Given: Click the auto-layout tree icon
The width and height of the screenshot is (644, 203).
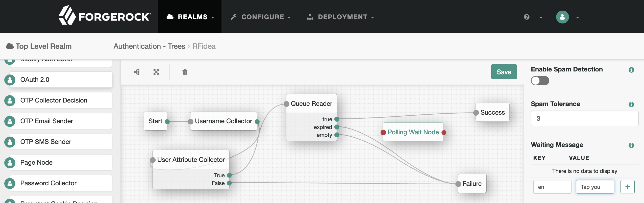Looking at the screenshot, I should pos(137,72).
